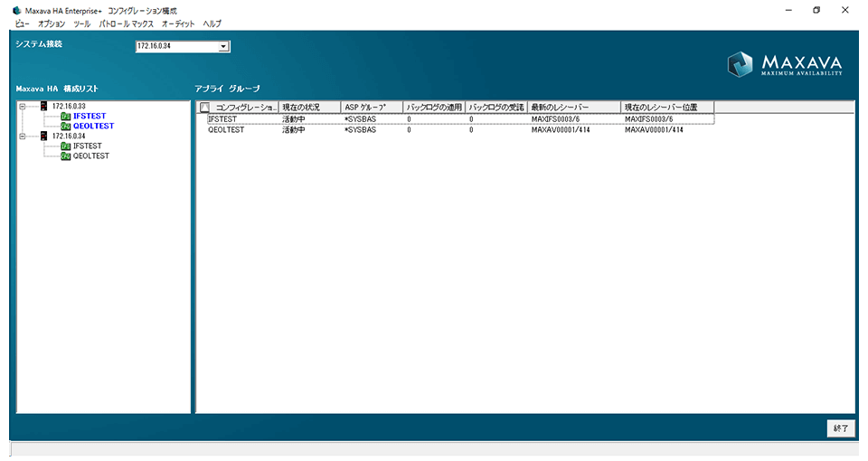
Task: Click the server icon beside 172.16.0.33
Action: [43, 107]
